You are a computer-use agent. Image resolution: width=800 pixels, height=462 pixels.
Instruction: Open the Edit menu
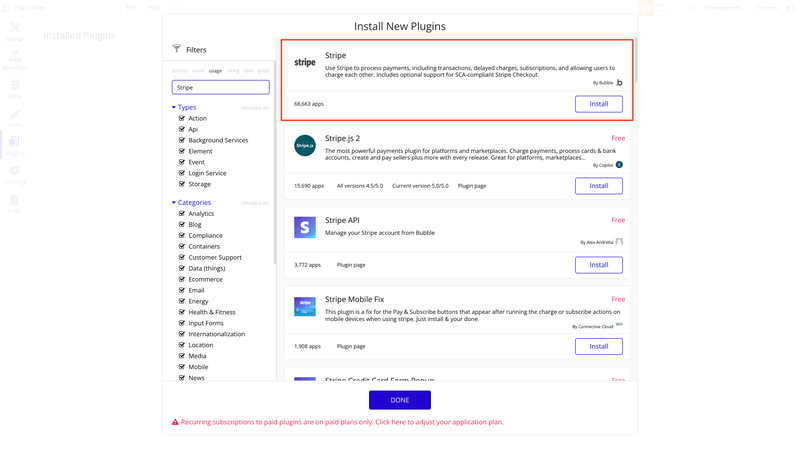(132, 8)
